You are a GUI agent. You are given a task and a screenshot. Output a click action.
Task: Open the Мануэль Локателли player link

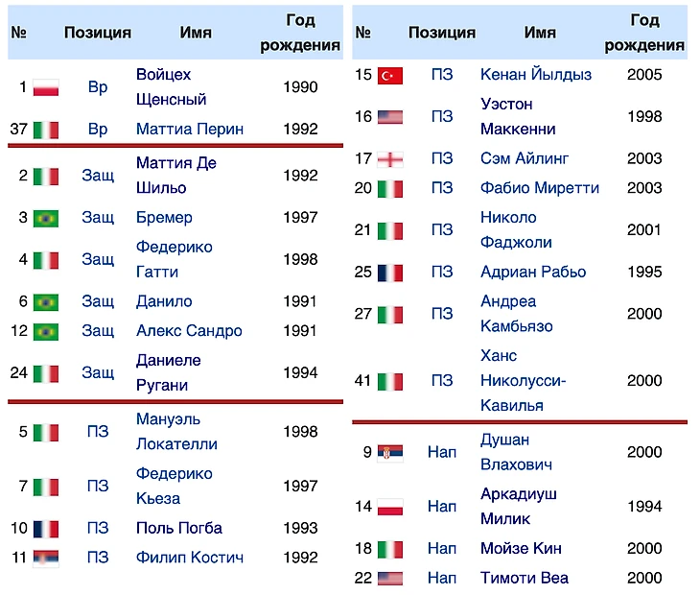point(176,432)
